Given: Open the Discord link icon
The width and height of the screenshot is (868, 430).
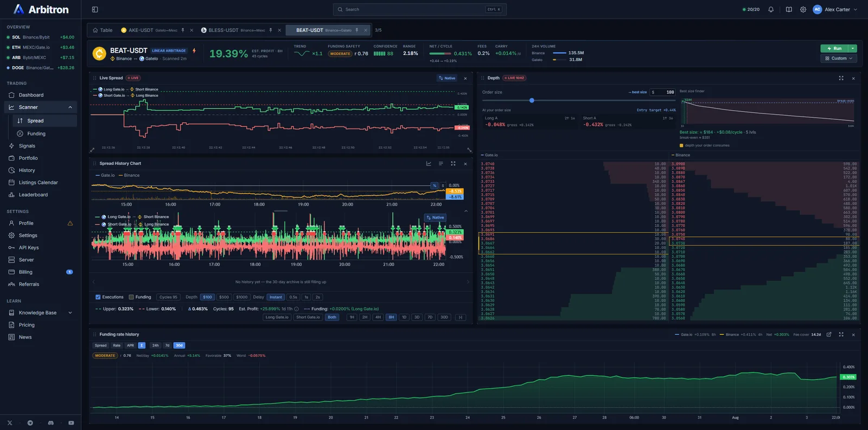Looking at the screenshot, I should click(51, 422).
